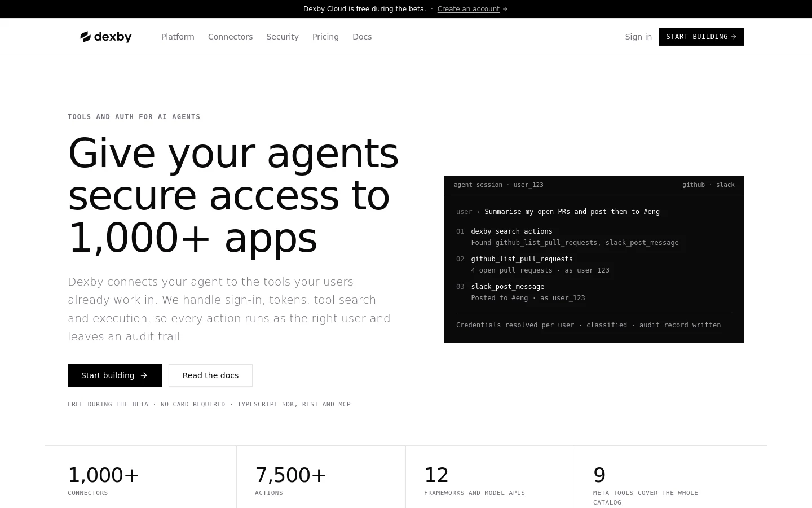Click the START BUILDING header button
The image size is (812, 508).
[701, 37]
